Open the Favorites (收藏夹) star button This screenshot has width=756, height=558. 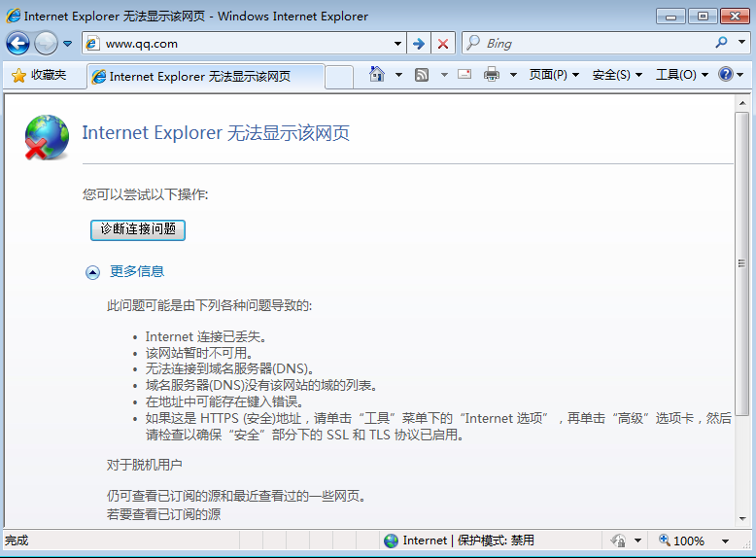tap(39, 75)
